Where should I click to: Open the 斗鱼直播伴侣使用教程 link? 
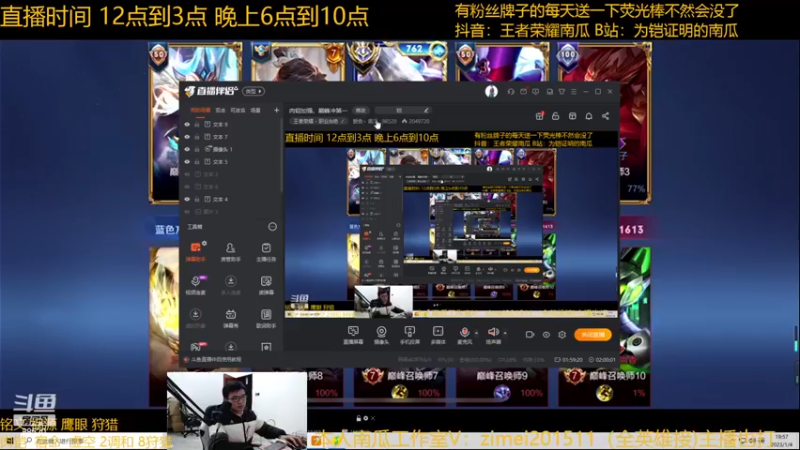pyautogui.click(x=216, y=360)
